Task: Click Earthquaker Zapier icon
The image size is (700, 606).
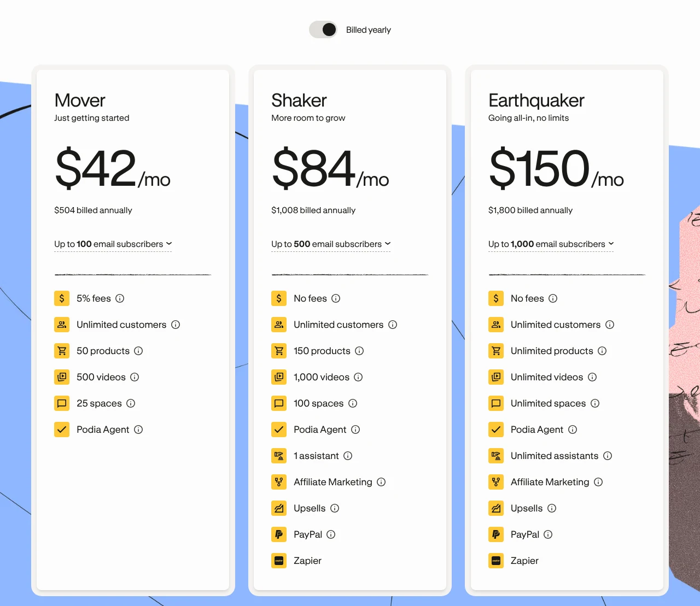Action: click(x=496, y=561)
